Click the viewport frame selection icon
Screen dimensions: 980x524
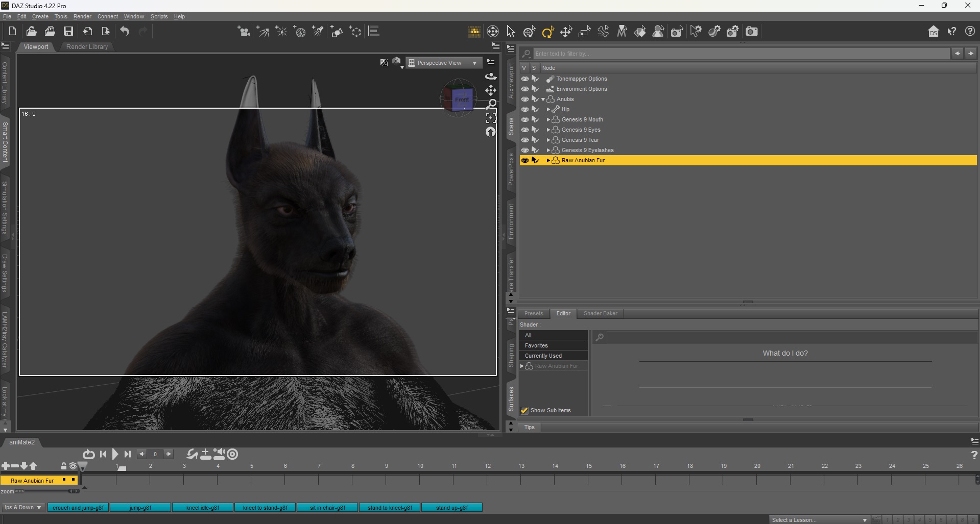point(491,118)
